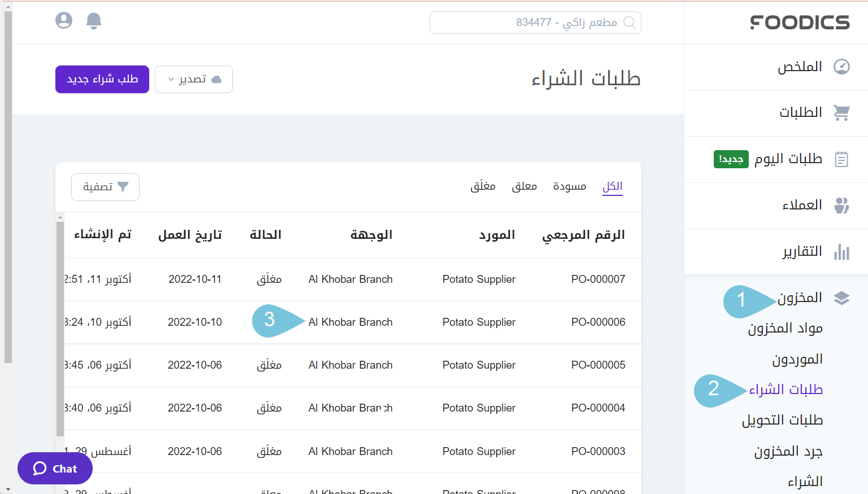The width and height of the screenshot is (868, 494).
Task: Click the FOODICS logo
Action: click(x=800, y=23)
